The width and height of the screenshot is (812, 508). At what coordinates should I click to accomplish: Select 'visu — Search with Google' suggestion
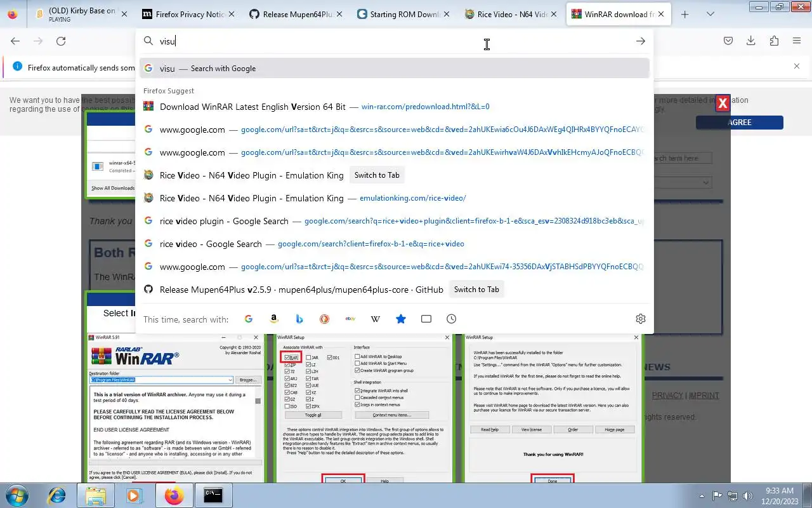point(395,68)
